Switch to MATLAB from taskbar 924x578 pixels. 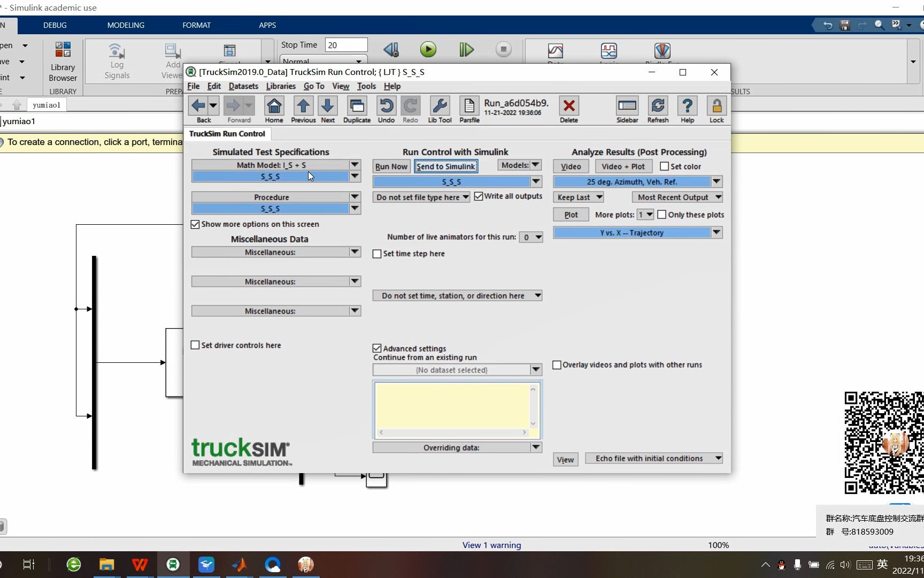click(239, 565)
